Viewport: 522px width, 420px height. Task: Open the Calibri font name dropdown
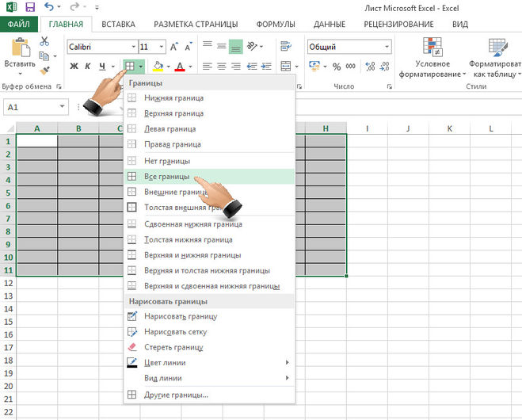(134, 47)
